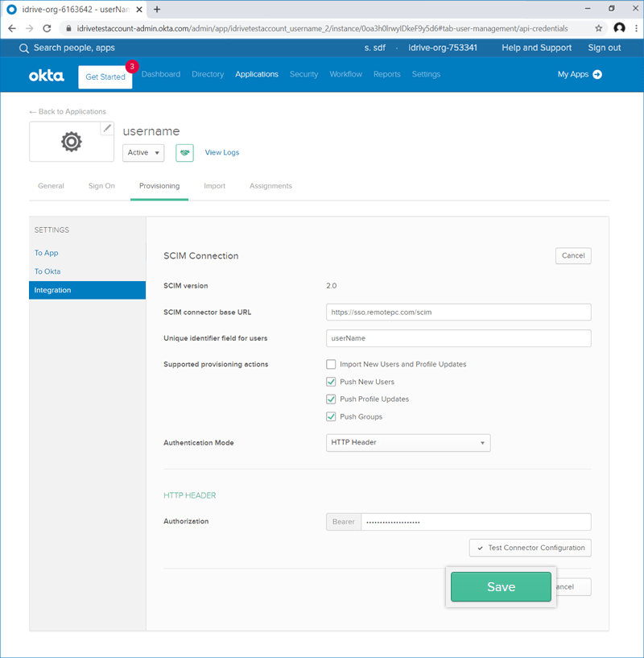Click the Okta logo
Image resolution: width=644 pixels, height=658 pixels.
coord(47,76)
